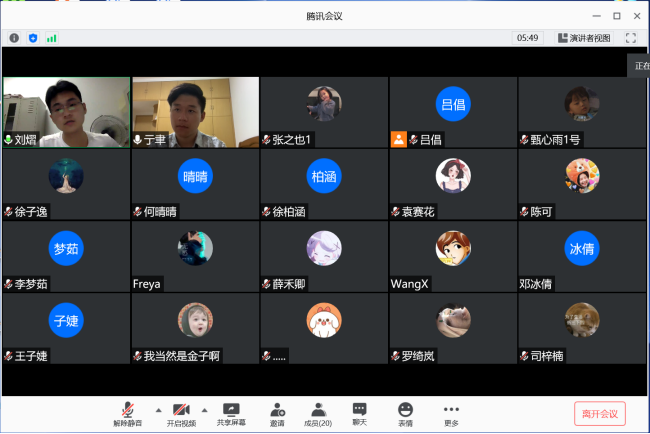Open the 邀请 invite panel
The width and height of the screenshot is (650, 434).
(x=277, y=413)
